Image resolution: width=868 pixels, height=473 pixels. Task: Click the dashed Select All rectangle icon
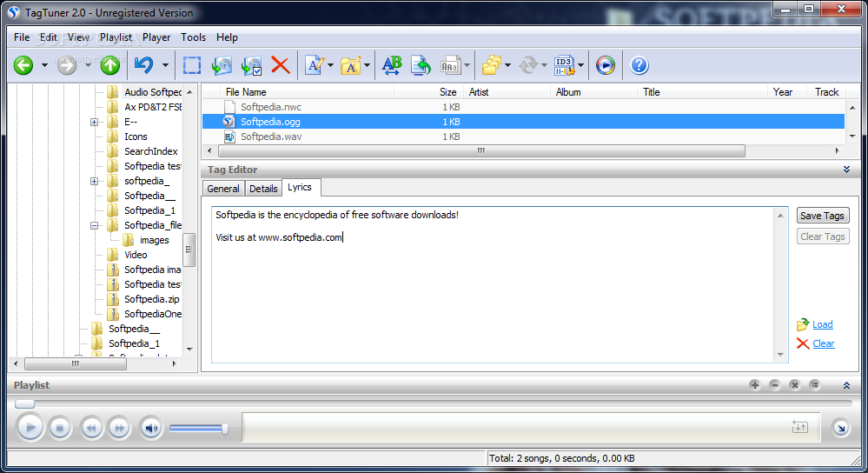[x=192, y=65]
